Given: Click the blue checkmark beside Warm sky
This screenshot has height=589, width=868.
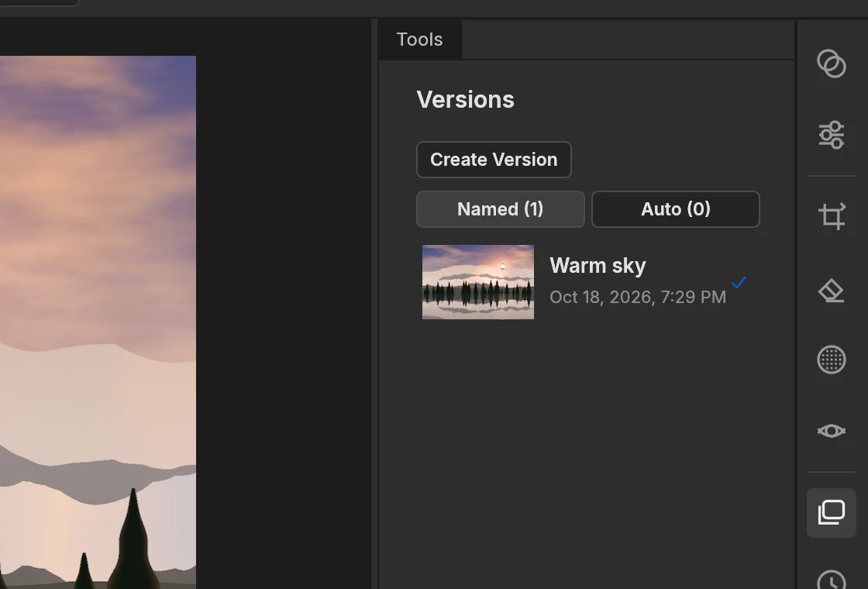Looking at the screenshot, I should click(x=739, y=282).
